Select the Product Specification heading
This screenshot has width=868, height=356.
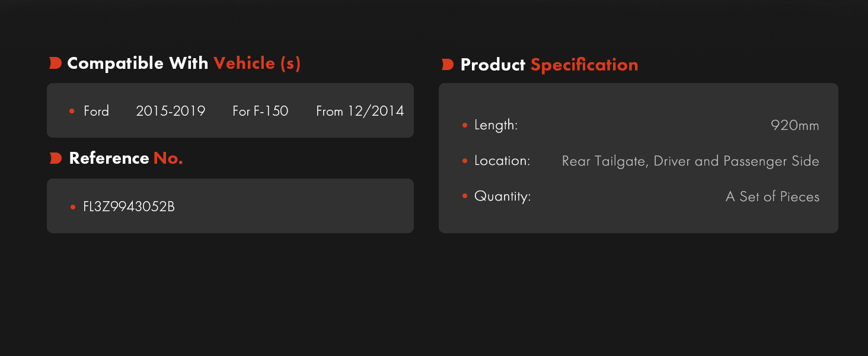coord(549,65)
